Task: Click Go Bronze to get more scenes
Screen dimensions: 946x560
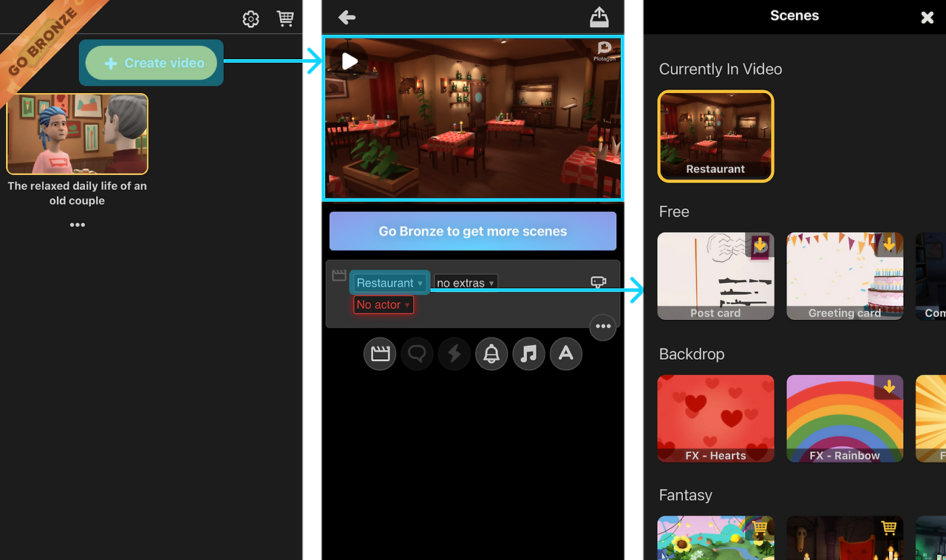Action: (x=473, y=231)
